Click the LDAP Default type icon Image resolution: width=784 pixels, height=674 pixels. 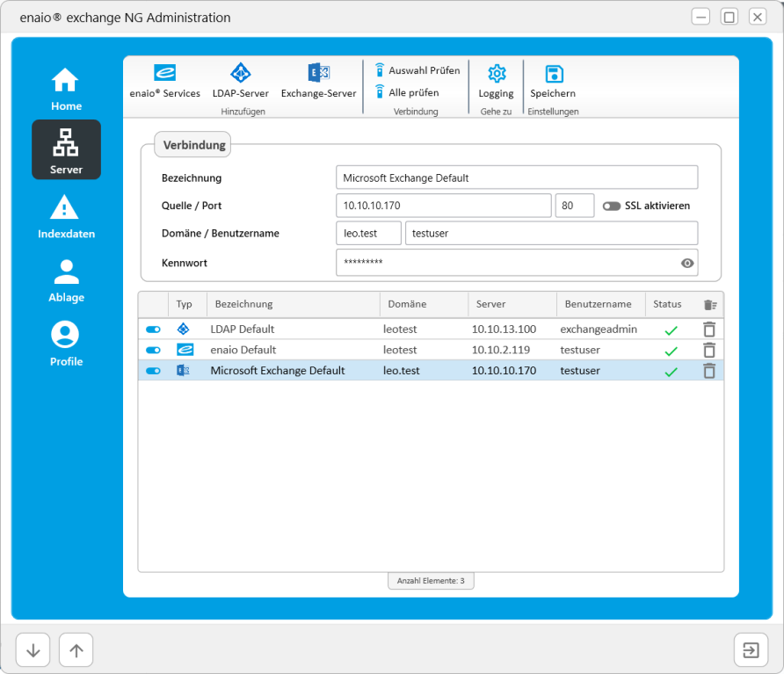tap(184, 329)
